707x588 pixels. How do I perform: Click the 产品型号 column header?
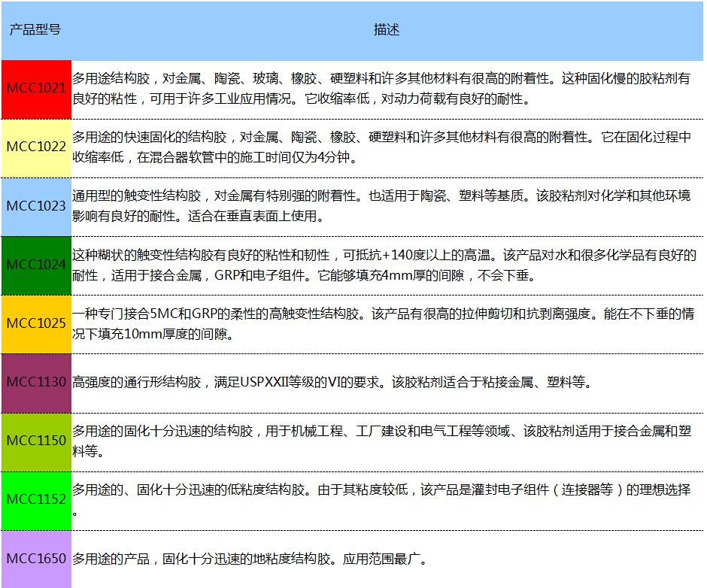click(x=36, y=30)
